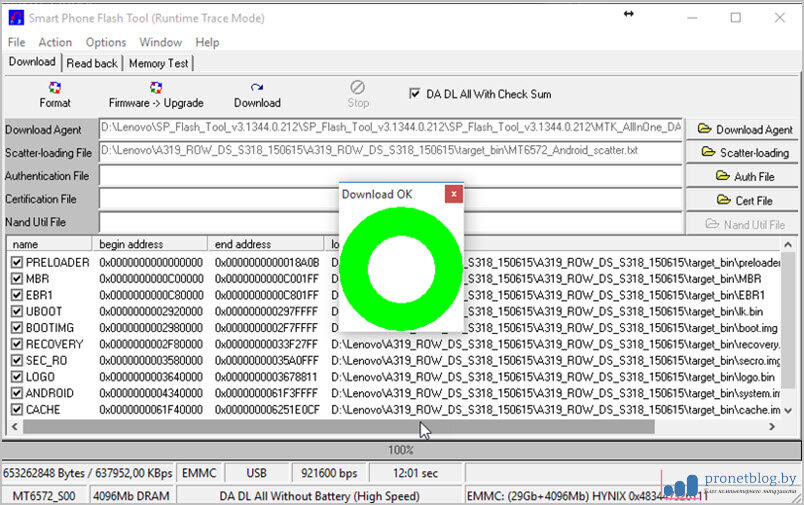Switch to the Memory Test tab

158,63
